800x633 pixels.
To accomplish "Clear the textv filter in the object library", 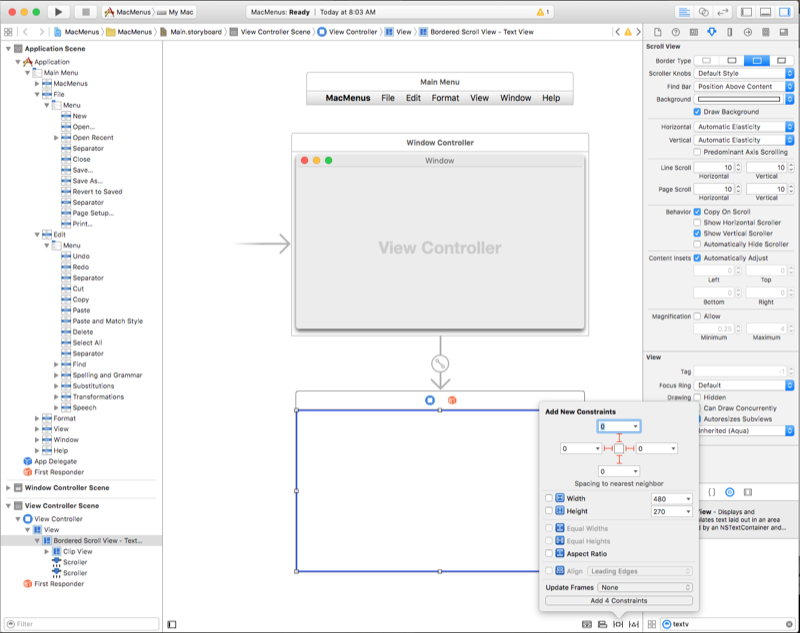I will coord(791,623).
